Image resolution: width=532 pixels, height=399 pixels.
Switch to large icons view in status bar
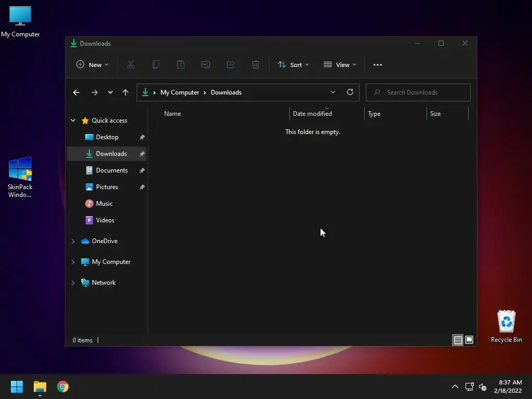point(469,340)
